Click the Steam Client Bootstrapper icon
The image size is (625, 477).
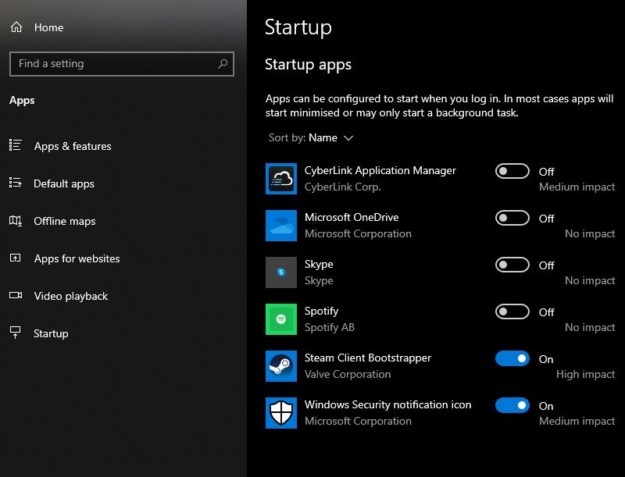281,366
